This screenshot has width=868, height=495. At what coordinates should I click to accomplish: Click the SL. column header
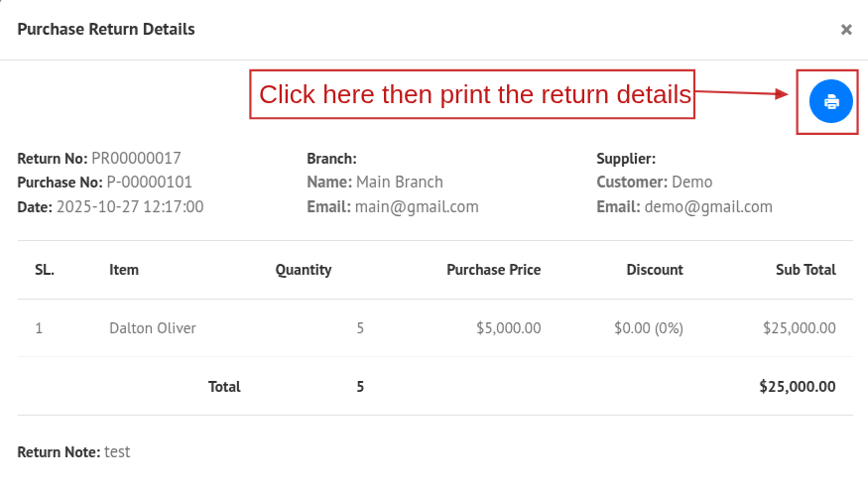[45, 270]
